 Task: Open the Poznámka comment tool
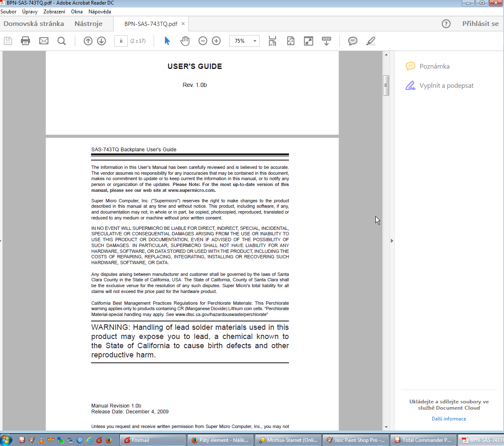[x=428, y=66]
